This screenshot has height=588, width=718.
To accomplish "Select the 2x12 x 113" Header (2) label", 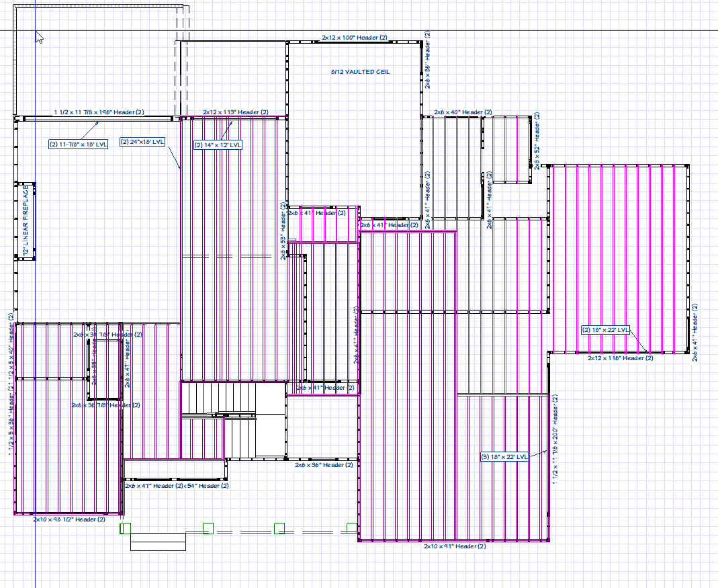I will [236, 112].
